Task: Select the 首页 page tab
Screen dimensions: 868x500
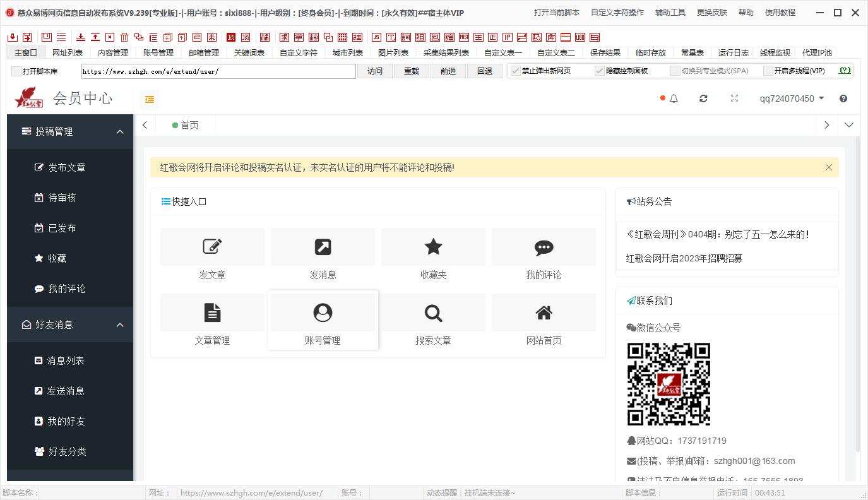Action: [x=186, y=125]
